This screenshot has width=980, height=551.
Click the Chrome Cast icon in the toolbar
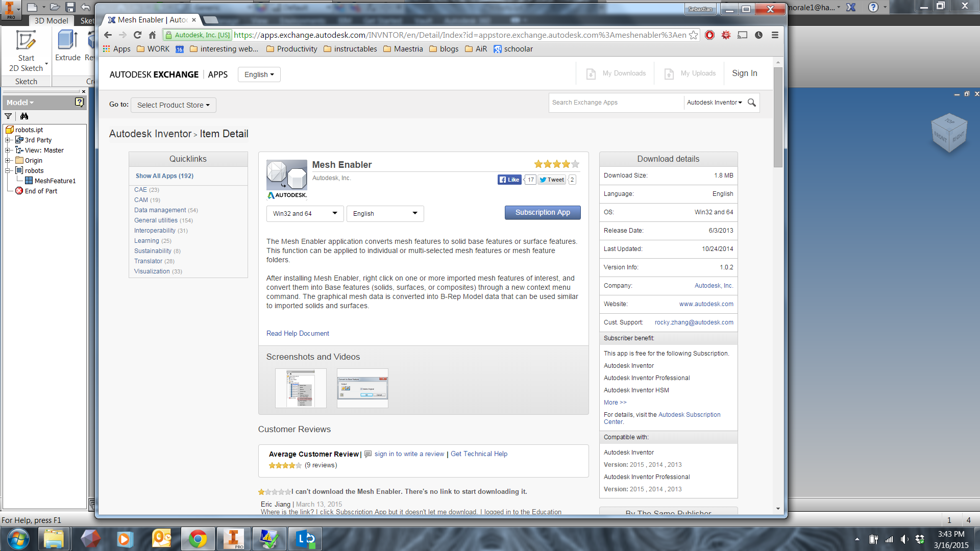[x=742, y=35]
